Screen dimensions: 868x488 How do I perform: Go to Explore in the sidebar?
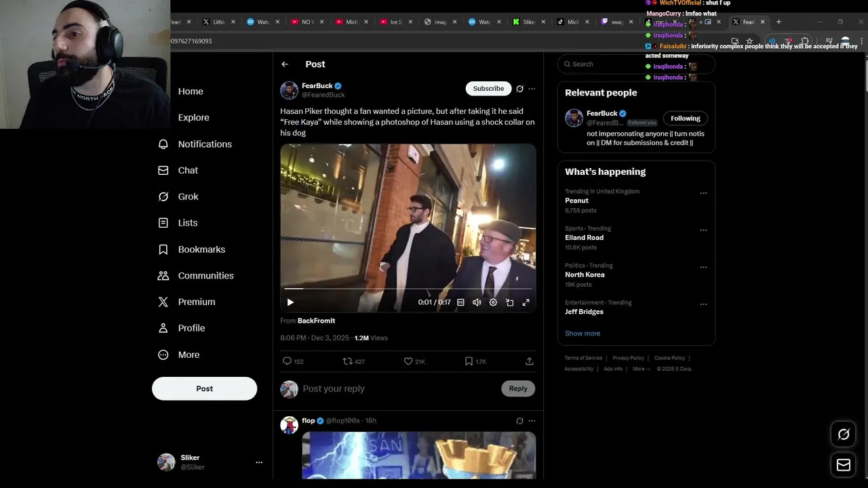pos(184,118)
